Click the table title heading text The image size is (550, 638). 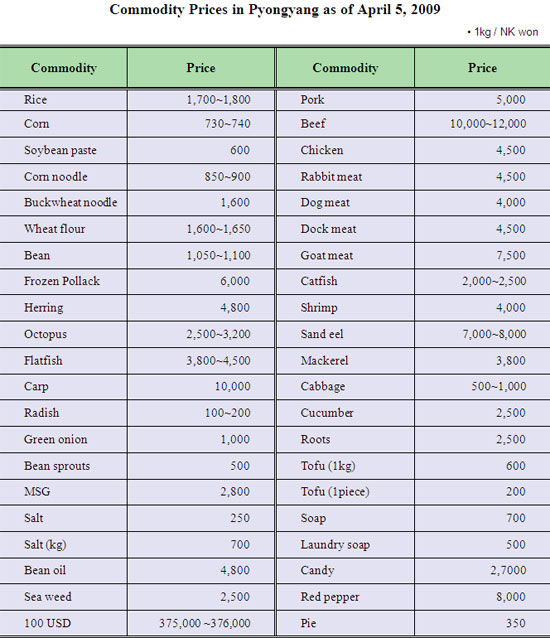point(275,9)
